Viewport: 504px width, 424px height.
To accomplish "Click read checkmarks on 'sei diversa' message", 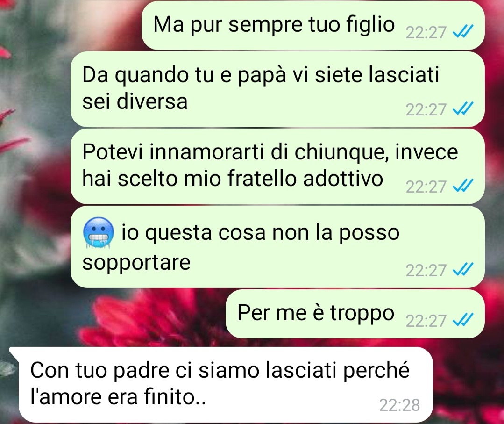I will 463,109.
